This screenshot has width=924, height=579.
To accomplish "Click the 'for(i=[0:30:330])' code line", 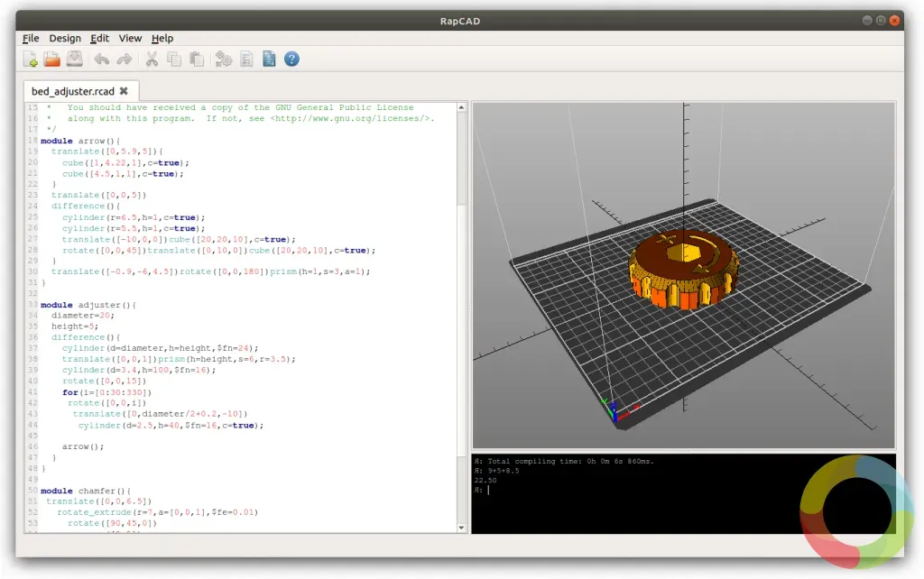I will pos(106,392).
